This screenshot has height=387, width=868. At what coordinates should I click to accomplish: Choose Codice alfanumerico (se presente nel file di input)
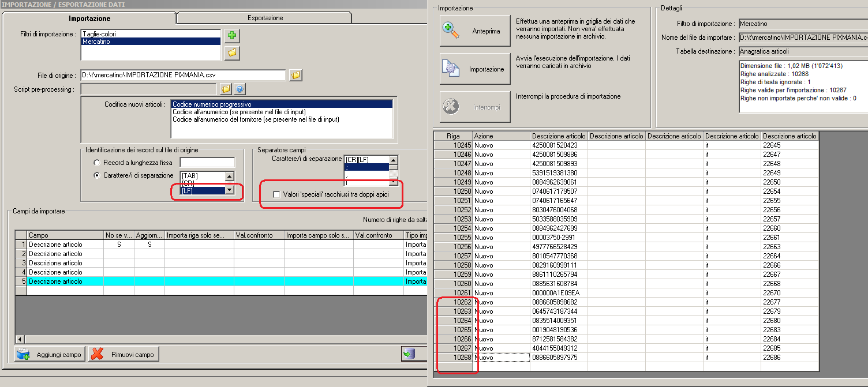point(282,112)
